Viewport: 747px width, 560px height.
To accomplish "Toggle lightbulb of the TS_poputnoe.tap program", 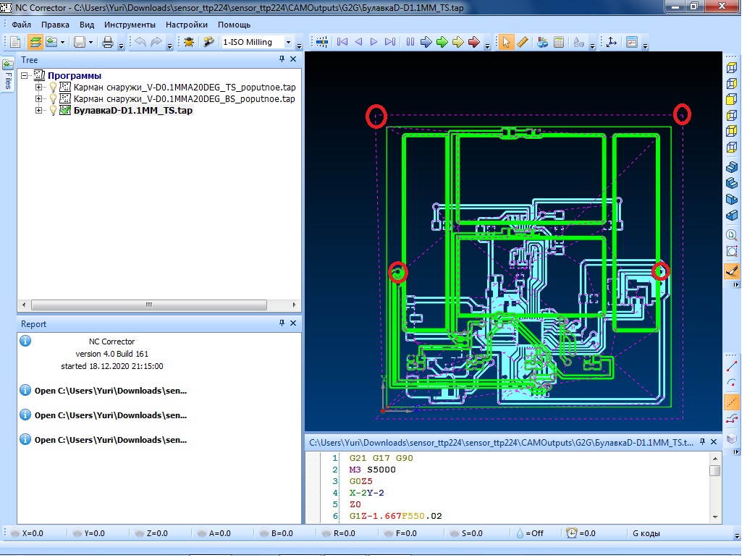I will (x=53, y=87).
